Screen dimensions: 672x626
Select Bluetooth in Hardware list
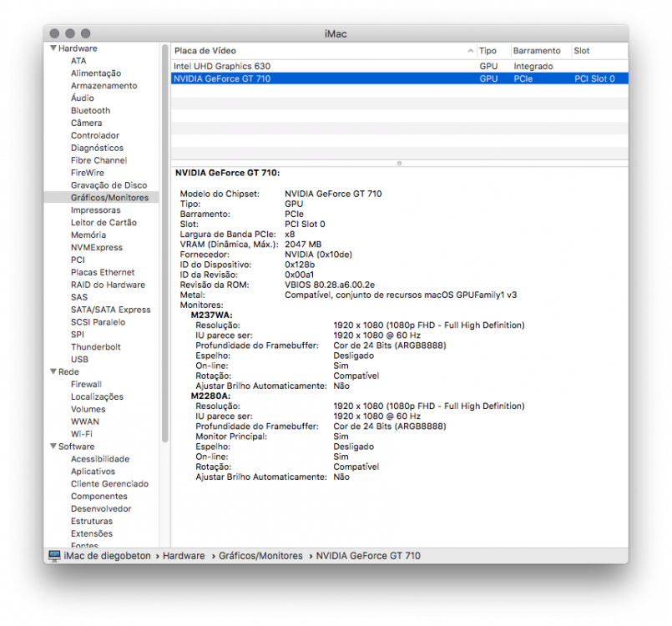(90, 110)
